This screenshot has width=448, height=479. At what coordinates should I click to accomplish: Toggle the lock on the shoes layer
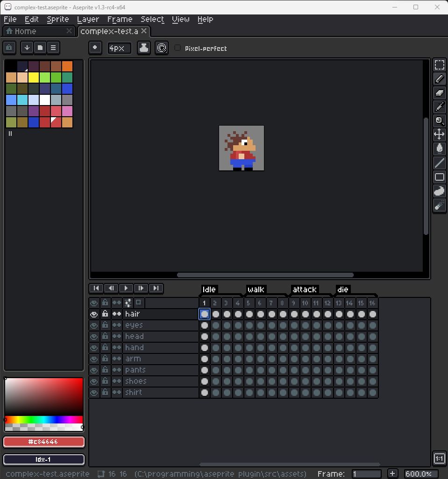[105, 381]
